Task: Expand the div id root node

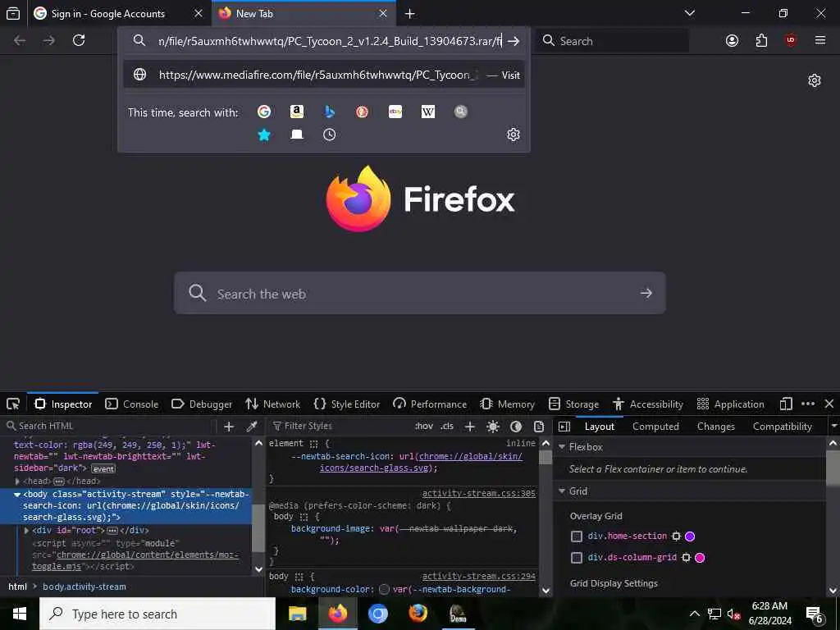Action: (x=26, y=531)
